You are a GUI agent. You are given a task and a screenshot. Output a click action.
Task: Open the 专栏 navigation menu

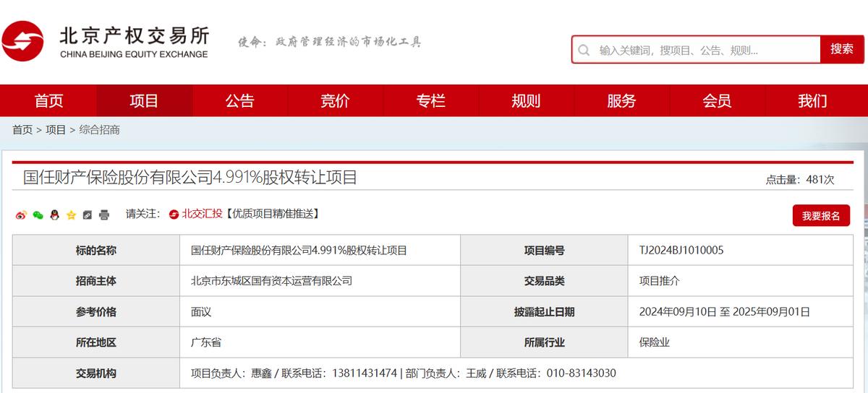(x=430, y=100)
